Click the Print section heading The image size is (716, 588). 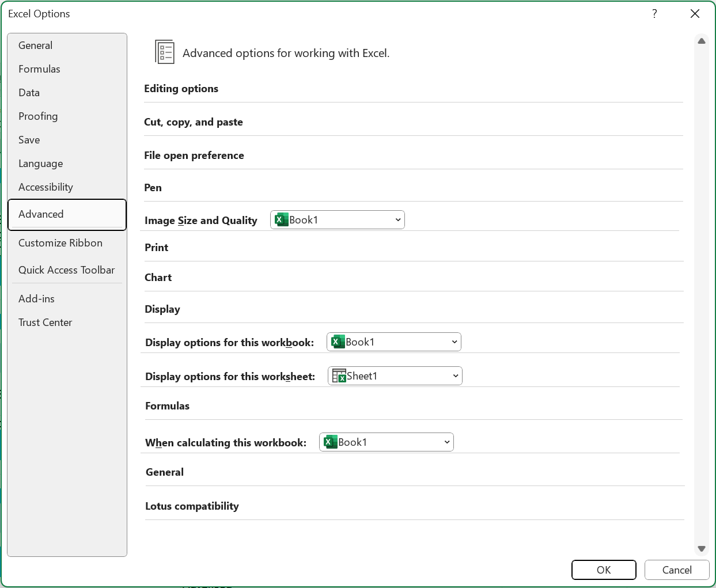[x=157, y=248]
